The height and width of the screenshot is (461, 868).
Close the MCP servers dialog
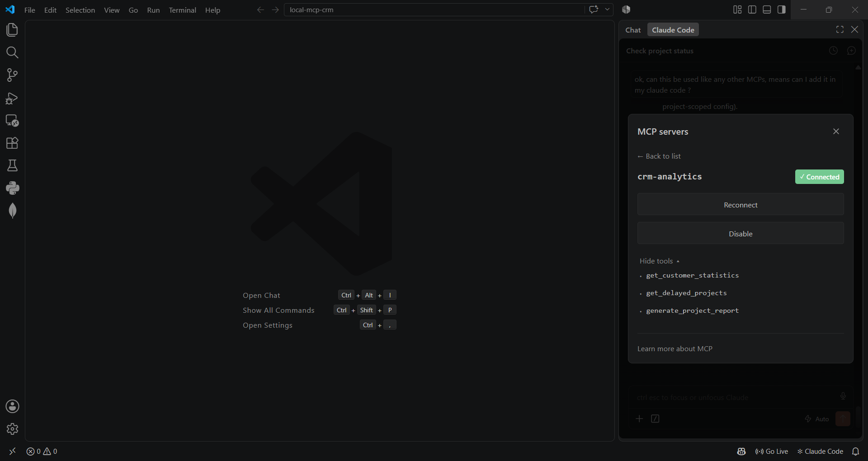836,131
